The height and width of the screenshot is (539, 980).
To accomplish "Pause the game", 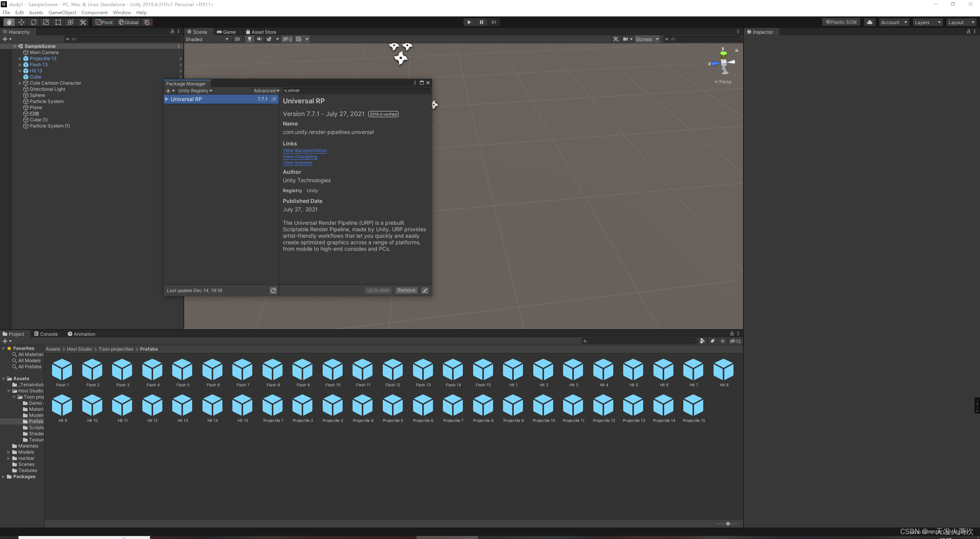I will tap(481, 22).
